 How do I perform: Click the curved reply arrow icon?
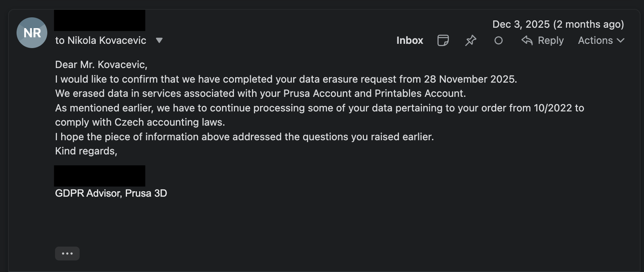point(527,40)
